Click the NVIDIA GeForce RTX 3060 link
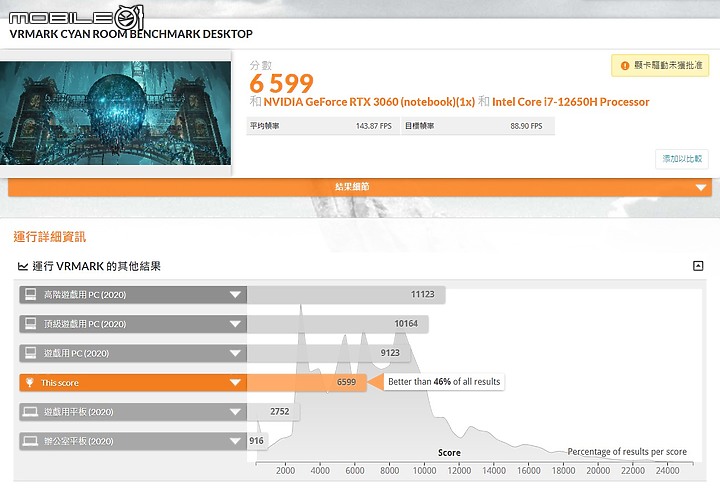720x490 pixels. pyautogui.click(x=369, y=102)
